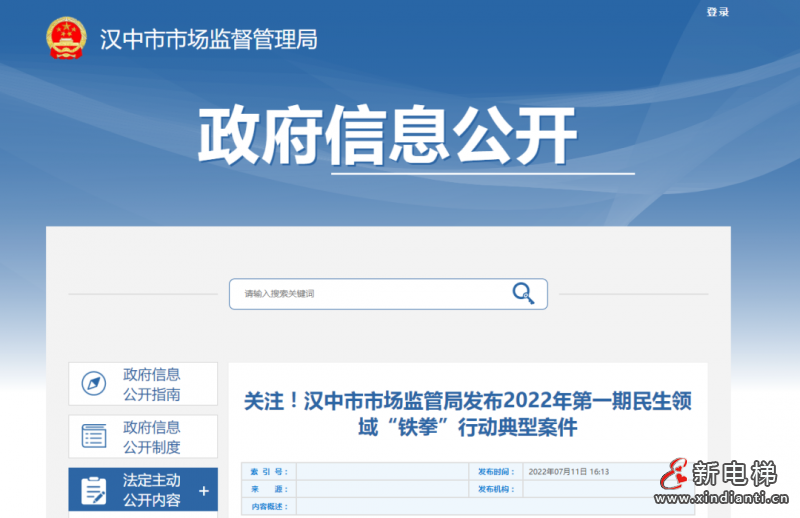Select the 法定主动公开内容 sidebar item
The width and height of the screenshot is (800, 518).
[x=151, y=490]
